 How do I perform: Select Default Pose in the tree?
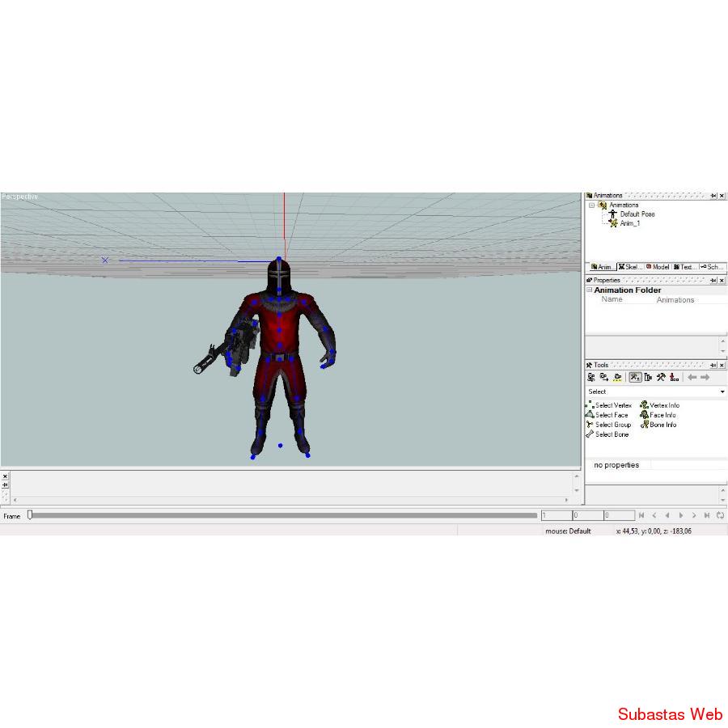pyautogui.click(x=637, y=214)
